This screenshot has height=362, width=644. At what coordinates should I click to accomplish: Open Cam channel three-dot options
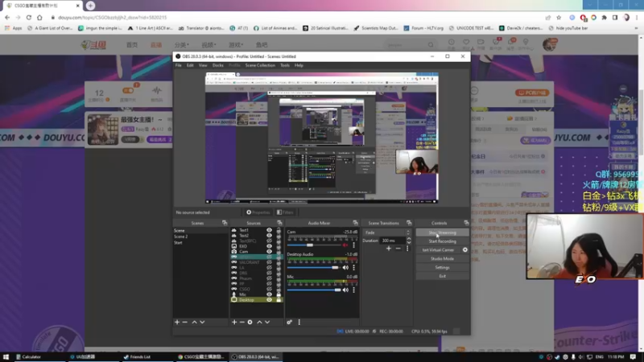(x=353, y=245)
